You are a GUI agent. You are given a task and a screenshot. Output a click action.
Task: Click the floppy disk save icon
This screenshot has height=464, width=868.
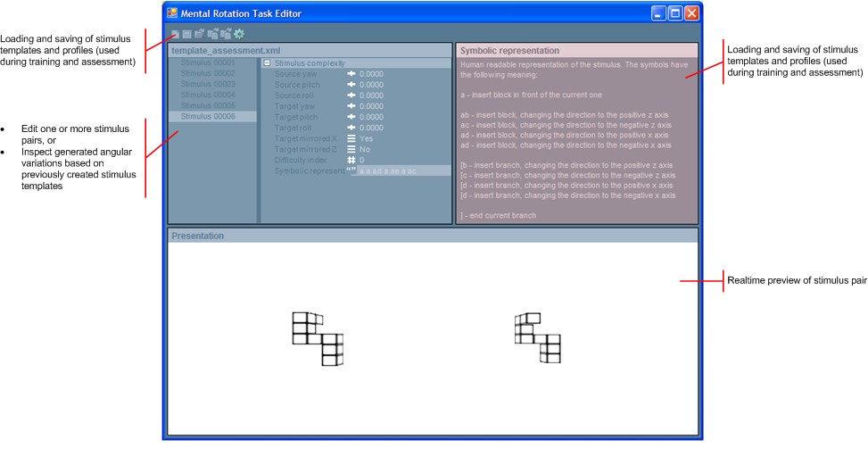tap(187, 34)
